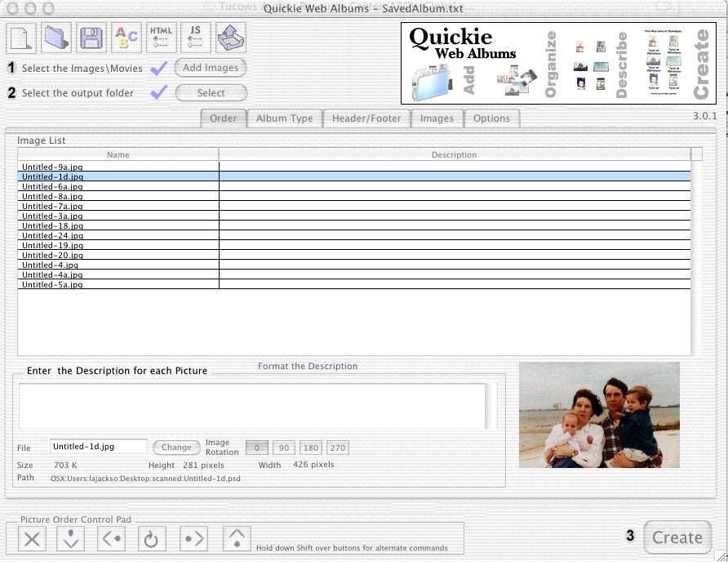Viewport: 728px width, 562px height.
Task: Open the Header/Footer tab
Action: [x=366, y=118]
